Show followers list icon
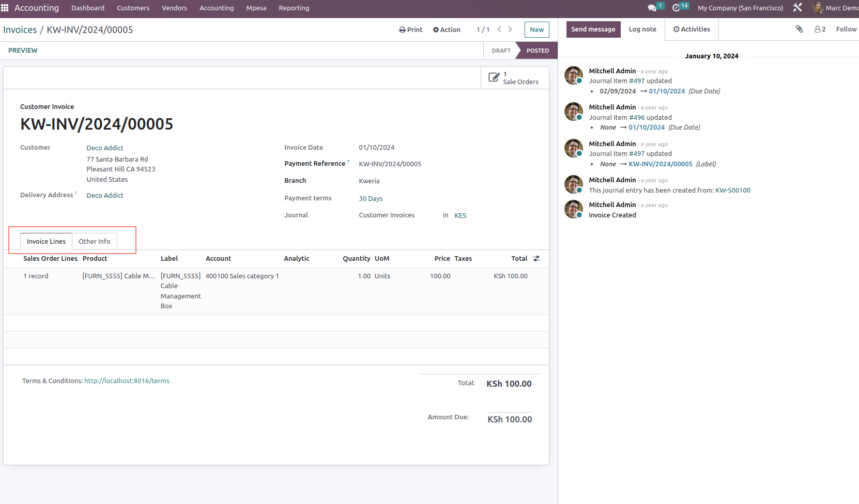 tap(820, 29)
